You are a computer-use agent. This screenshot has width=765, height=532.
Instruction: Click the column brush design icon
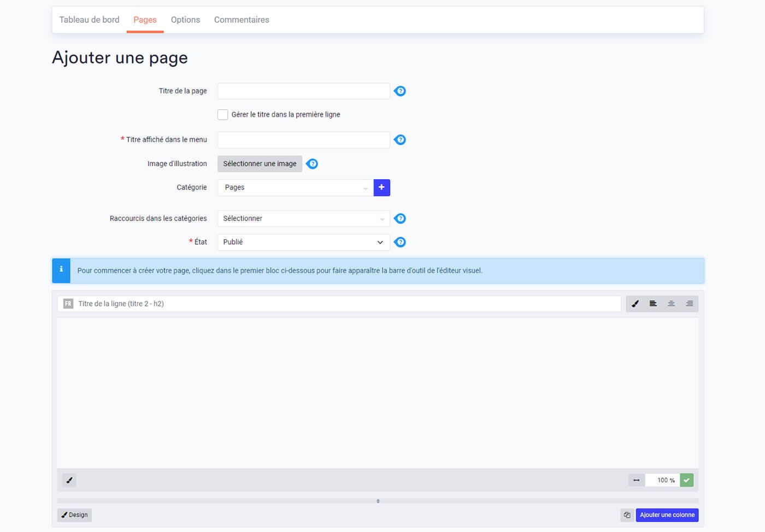pos(69,480)
